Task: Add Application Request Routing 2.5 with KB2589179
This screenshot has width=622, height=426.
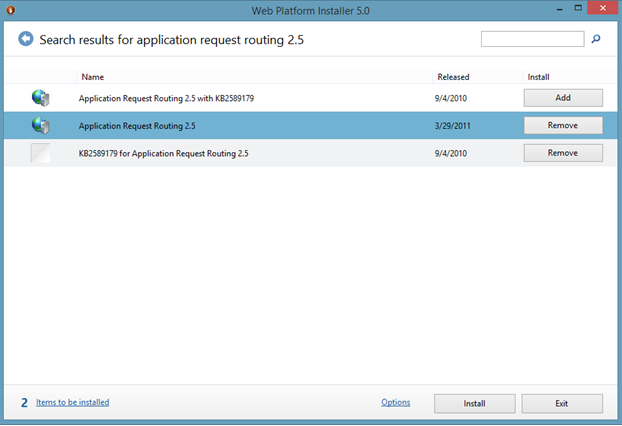Action: pos(563,98)
